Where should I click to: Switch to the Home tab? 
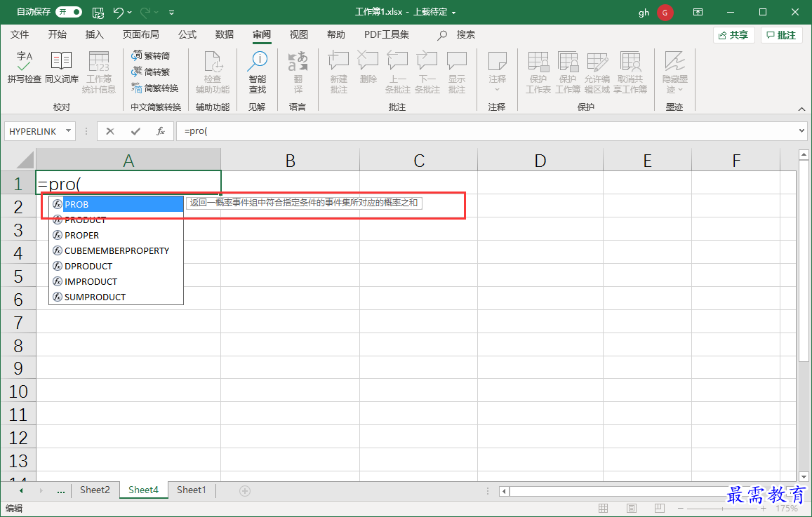pos(57,34)
